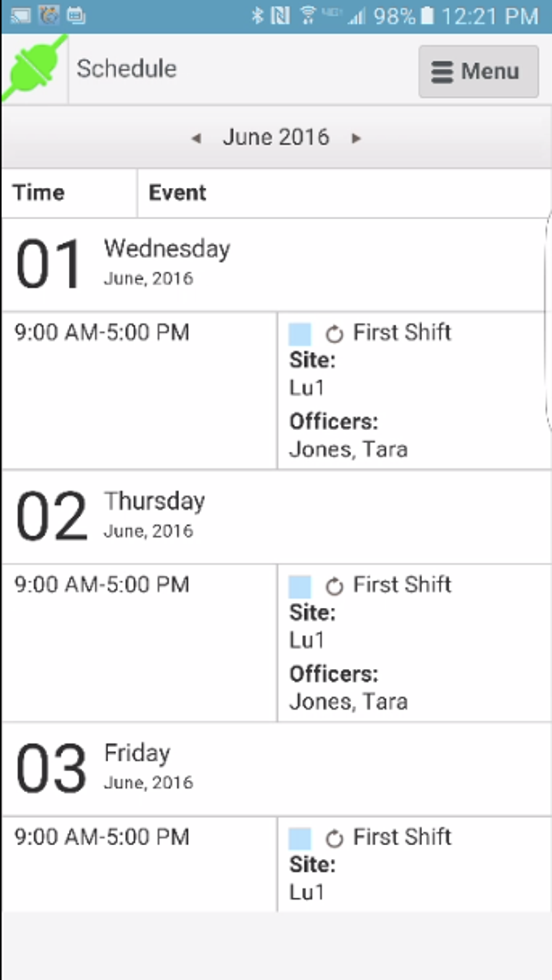552x980 pixels.
Task: Click the Time column header
Action: pyautogui.click(x=39, y=193)
